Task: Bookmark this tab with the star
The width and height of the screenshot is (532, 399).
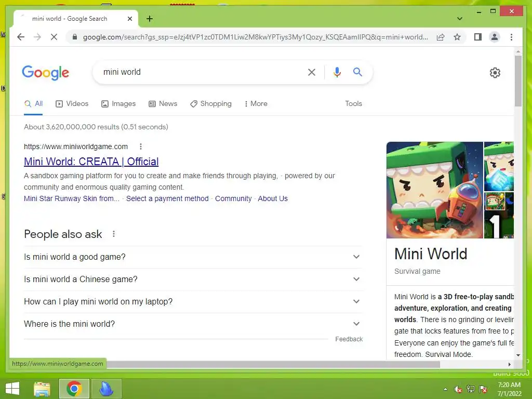Action: [x=457, y=37]
